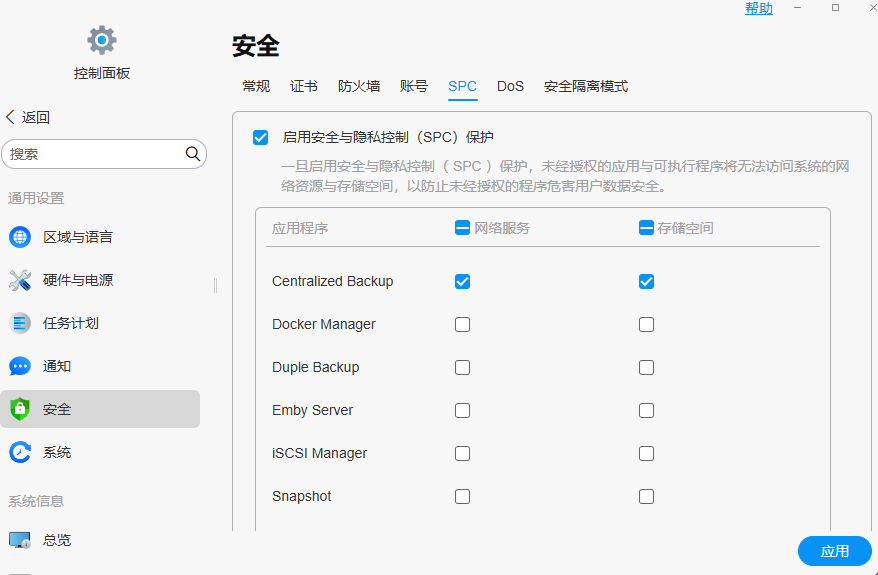Click the sidebar resize handle
This screenshot has height=575, width=878.
[x=215, y=286]
